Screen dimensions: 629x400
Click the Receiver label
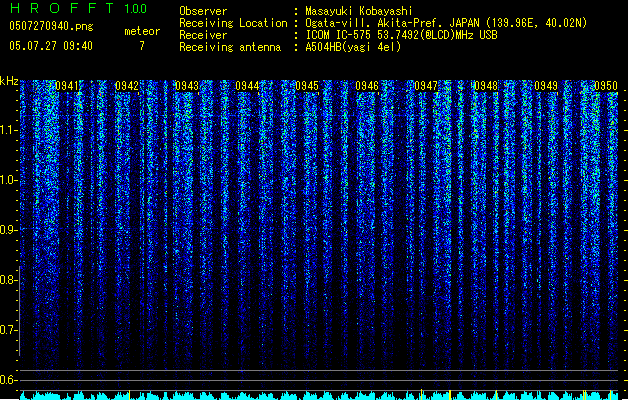click(203, 35)
